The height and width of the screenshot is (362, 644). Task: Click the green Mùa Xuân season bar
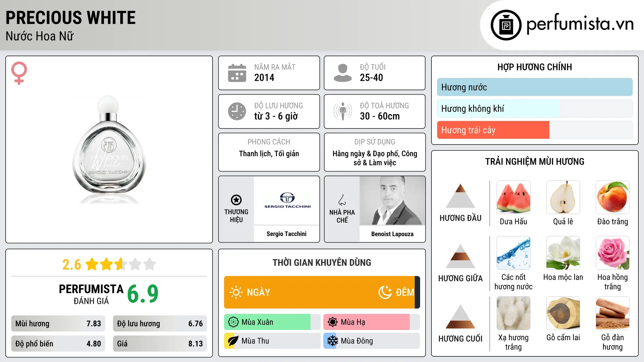[x=272, y=322]
